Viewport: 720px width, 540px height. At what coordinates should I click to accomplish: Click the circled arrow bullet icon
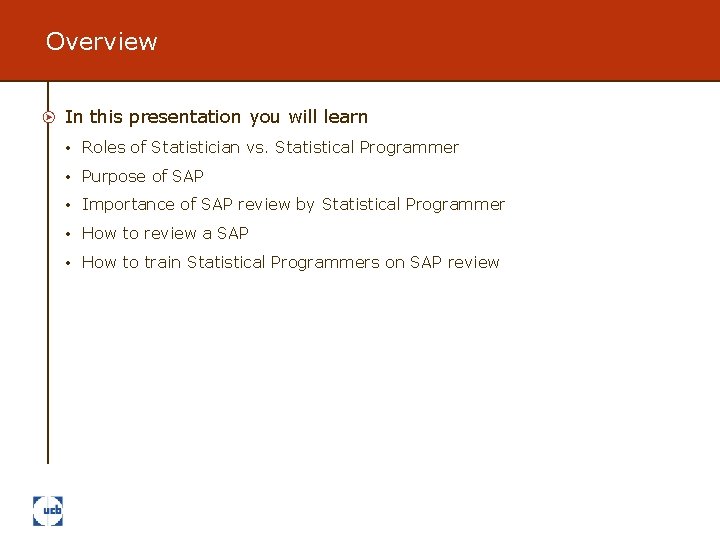(x=48, y=118)
